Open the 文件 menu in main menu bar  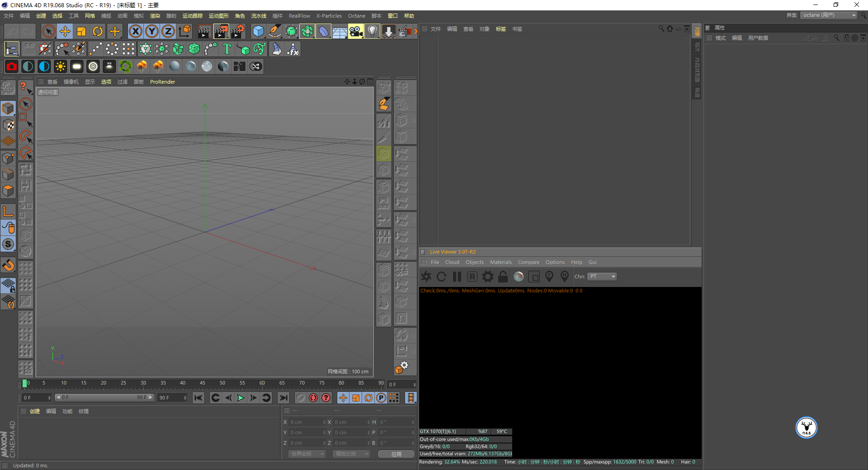[x=9, y=16]
